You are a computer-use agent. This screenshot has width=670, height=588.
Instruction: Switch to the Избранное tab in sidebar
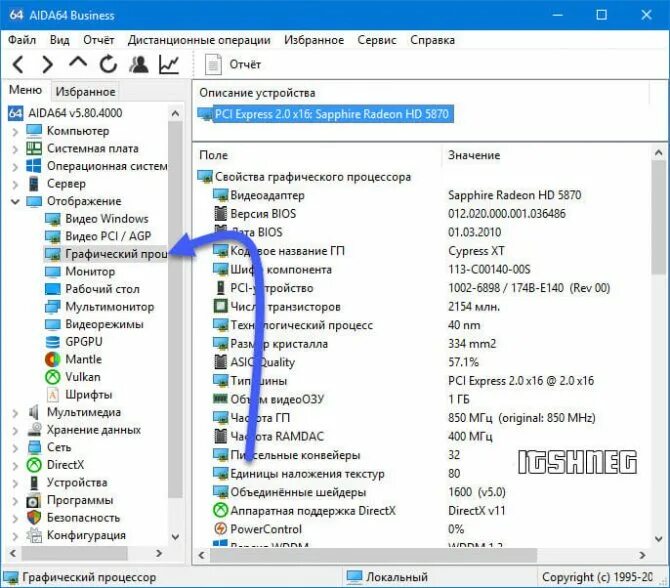point(85,91)
